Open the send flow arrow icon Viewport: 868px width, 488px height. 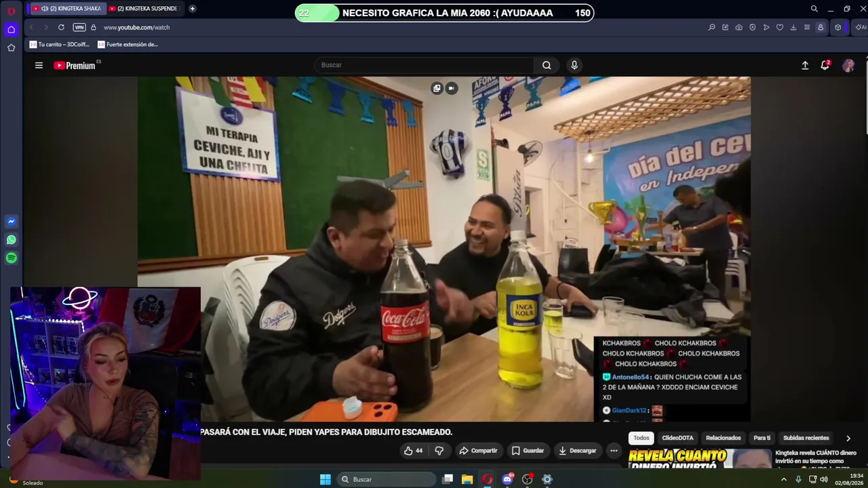(766, 27)
